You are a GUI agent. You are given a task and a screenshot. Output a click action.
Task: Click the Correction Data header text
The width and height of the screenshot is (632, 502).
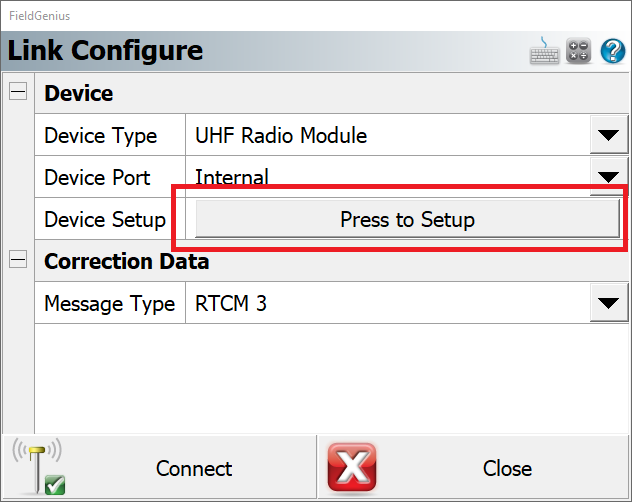pos(127,262)
